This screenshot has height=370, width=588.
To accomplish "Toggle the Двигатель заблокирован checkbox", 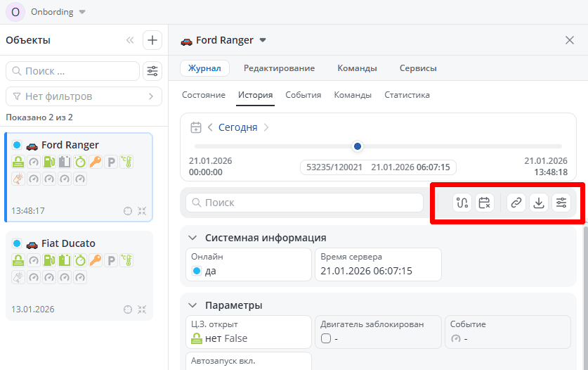I will click(x=325, y=338).
